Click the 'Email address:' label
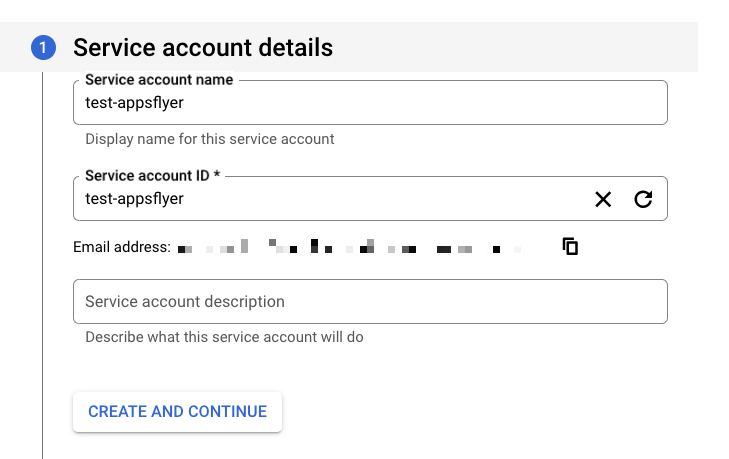Image resolution: width=729 pixels, height=459 pixels. [x=122, y=247]
